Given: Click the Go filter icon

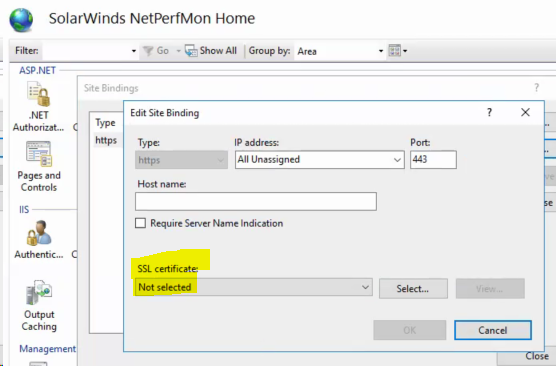Looking at the screenshot, I should coord(148,51).
